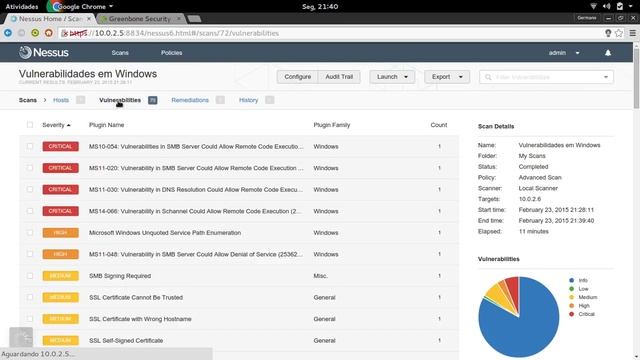640x360 pixels.
Task: Click the HIGH badge for MS11-048
Action: point(60,254)
